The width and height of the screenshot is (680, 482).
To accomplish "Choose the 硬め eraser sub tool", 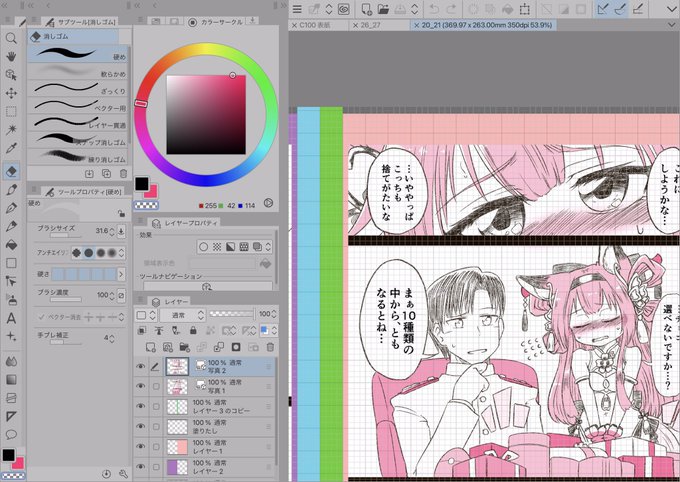I will (x=78, y=54).
